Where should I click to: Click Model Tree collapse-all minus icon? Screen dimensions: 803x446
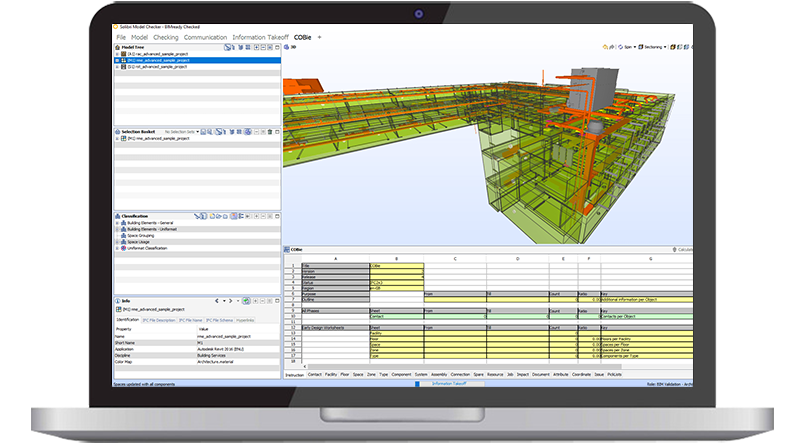[x=263, y=47]
